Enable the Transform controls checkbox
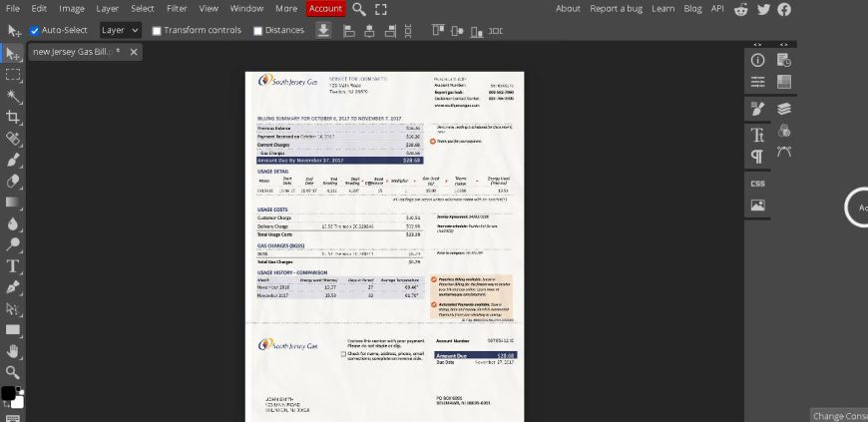This screenshot has width=868, height=422. click(x=157, y=31)
